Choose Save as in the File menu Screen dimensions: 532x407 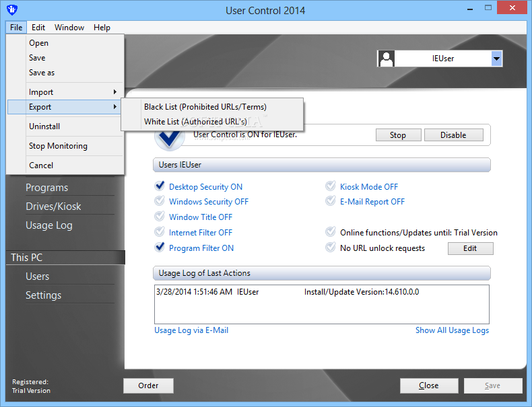tap(65, 73)
